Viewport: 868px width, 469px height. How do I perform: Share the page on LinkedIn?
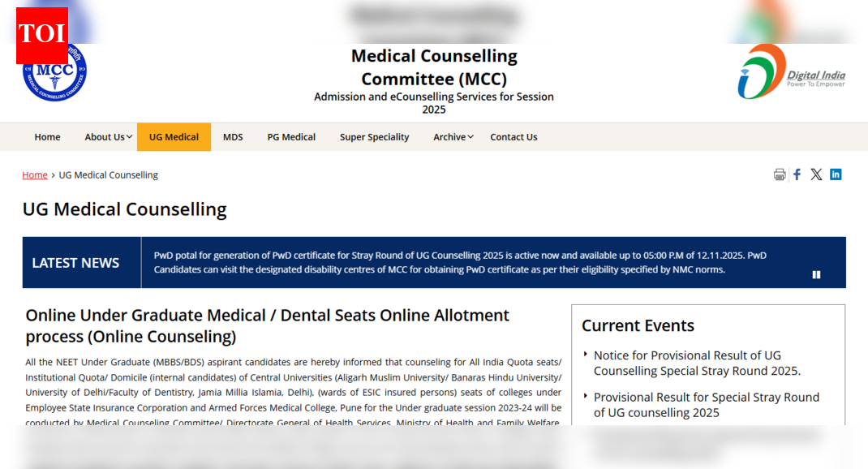coord(836,174)
